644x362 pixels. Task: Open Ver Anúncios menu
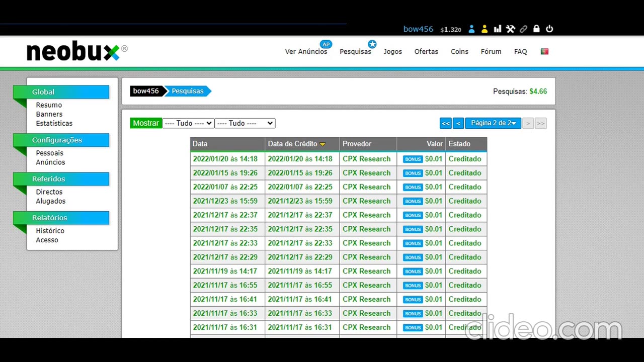(x=306, y=51)
